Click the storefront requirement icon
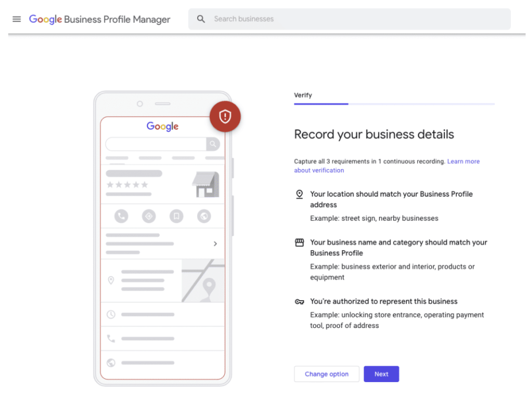Screen dimensions: 532x412 (x=299, y=242)
